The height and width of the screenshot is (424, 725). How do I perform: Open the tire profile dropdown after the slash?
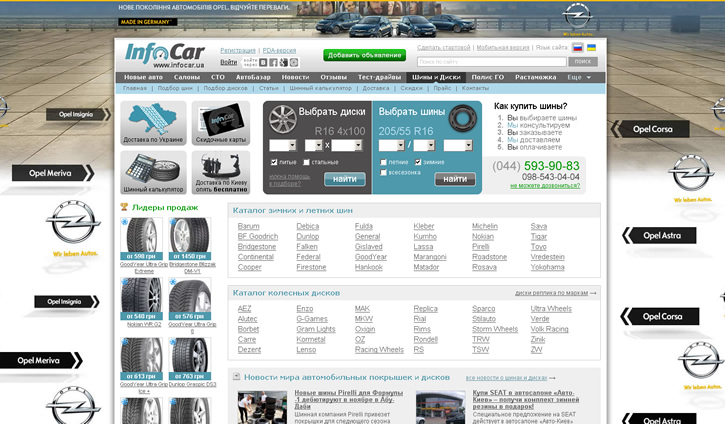(424, 146)
